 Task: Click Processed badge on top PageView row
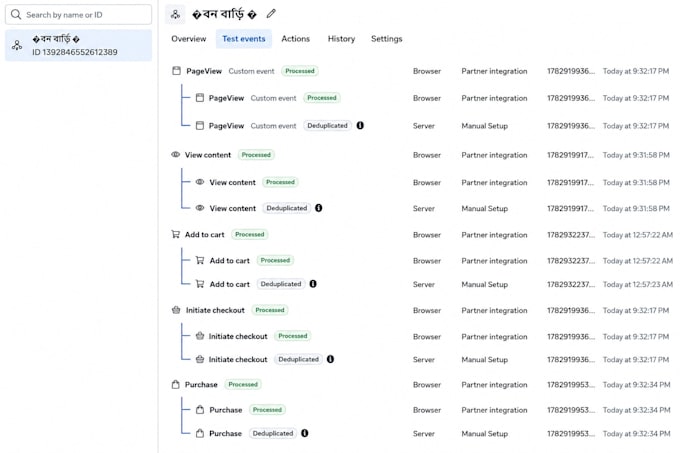click(x=300, y=71)
